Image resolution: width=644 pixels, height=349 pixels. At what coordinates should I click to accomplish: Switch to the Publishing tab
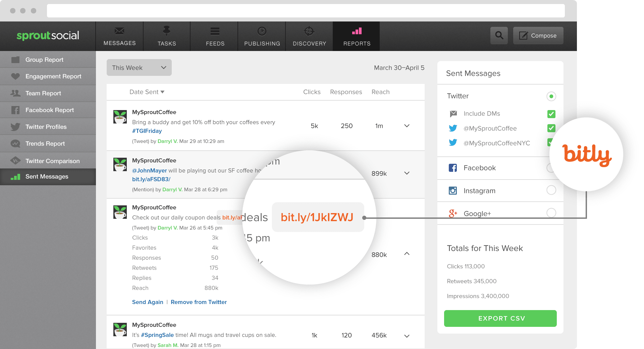tap(262, 36)
